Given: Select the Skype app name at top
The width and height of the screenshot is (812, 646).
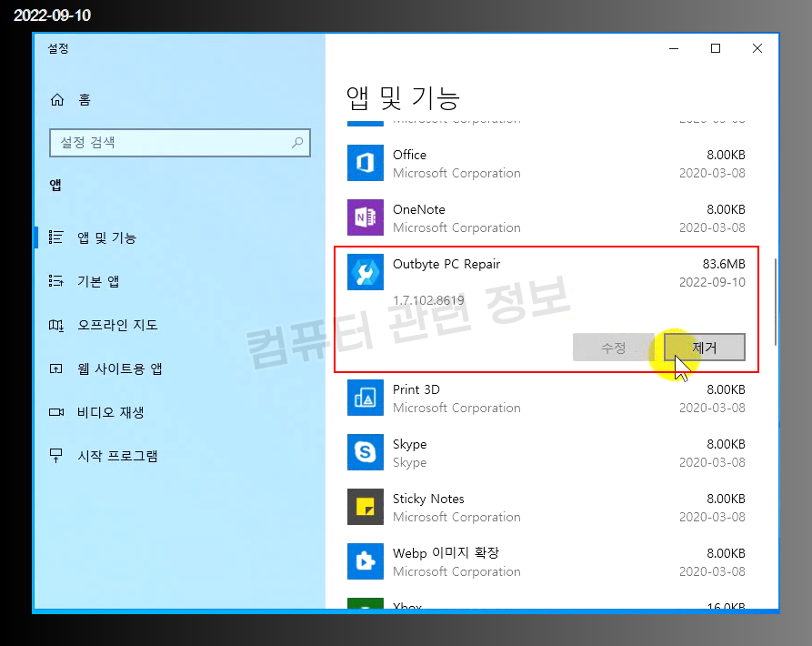Looking at the screenshot, I should [409, 445].
